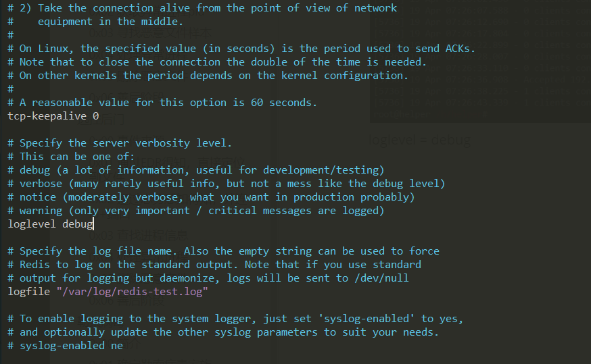The width and height of the screenshot is (591, 364).
Task: Click the warning level description comment line
Action: 195,211
